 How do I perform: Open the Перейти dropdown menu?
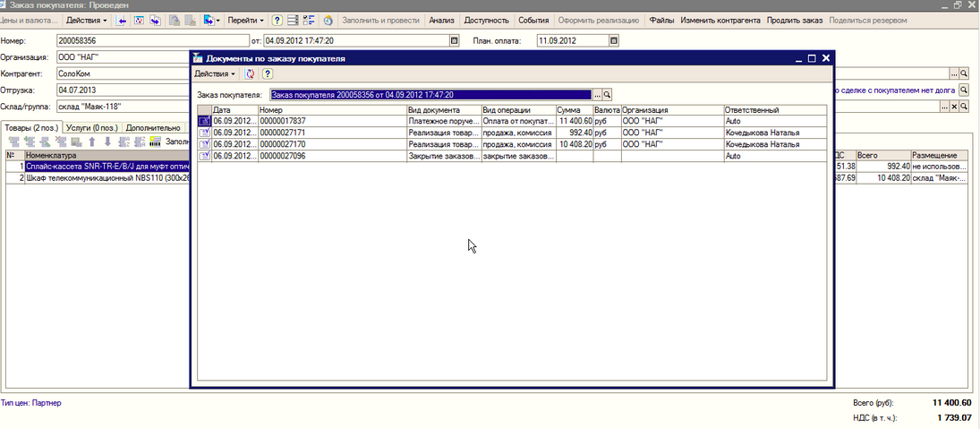pos(245,21)
